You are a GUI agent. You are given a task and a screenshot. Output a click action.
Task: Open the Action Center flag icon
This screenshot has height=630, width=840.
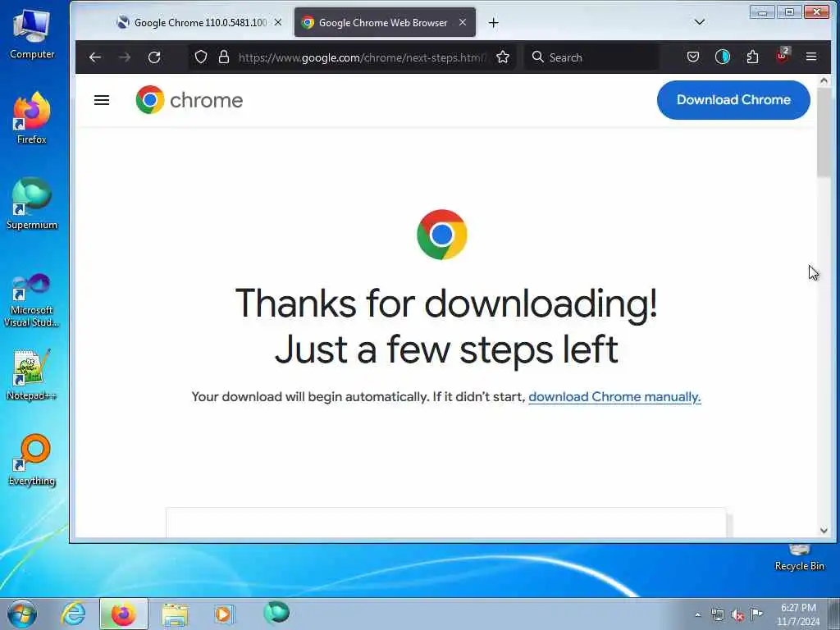(756, 614)
